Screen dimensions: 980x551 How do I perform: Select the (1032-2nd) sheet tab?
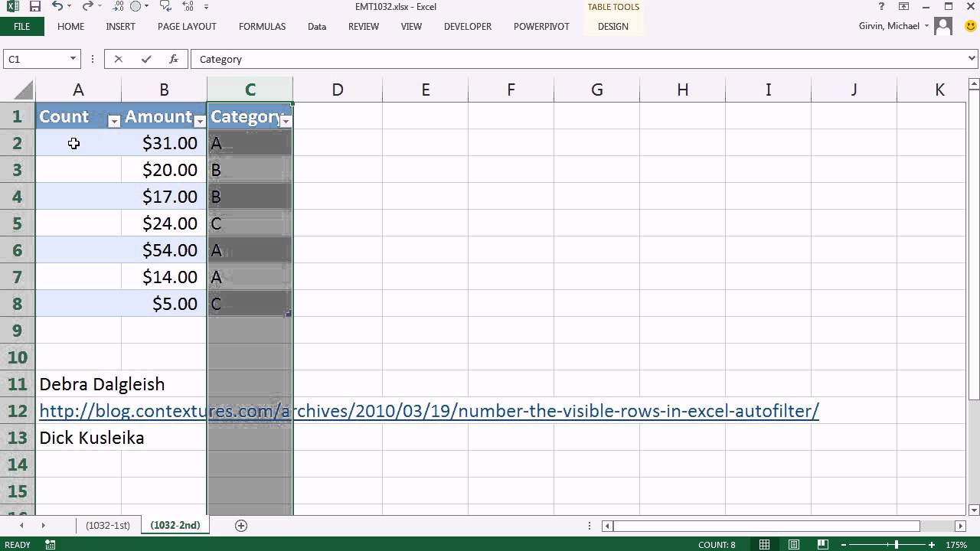pos(175,525)
